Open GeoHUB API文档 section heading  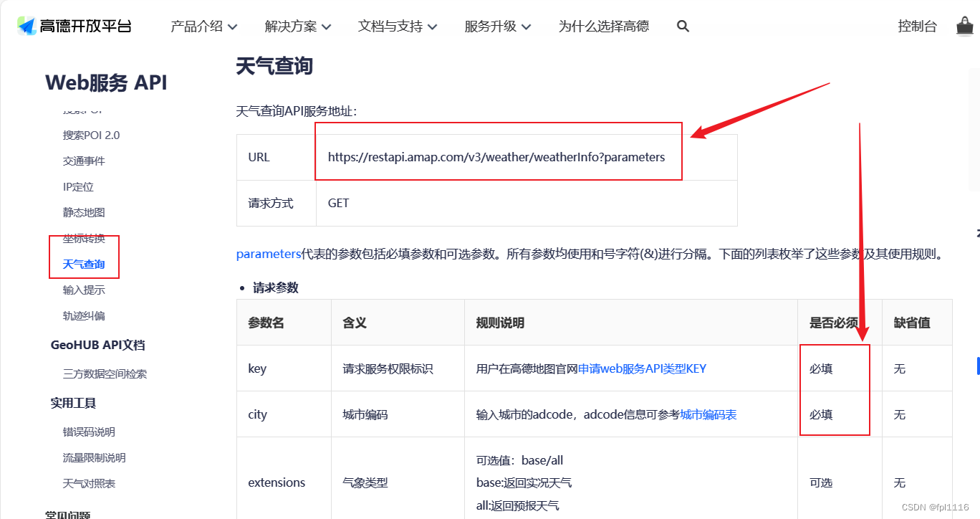pyautogui.click(x=98, y=345)
